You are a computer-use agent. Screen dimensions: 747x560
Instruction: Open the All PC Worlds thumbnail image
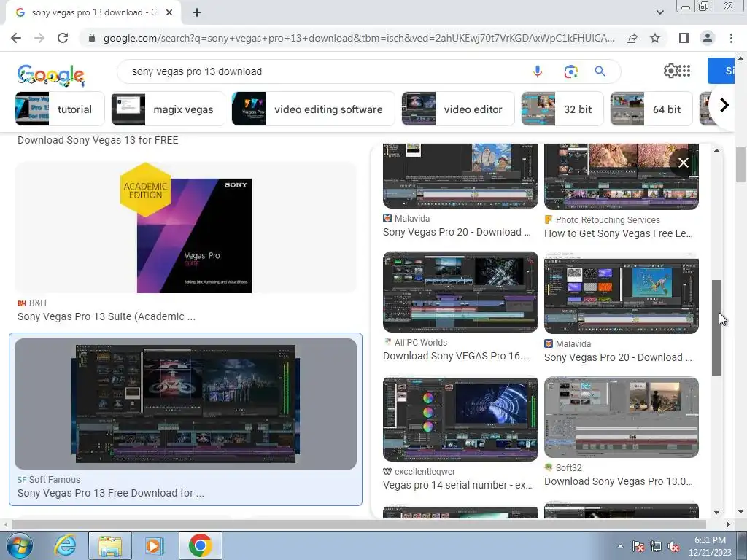click(x=460, y=292)
